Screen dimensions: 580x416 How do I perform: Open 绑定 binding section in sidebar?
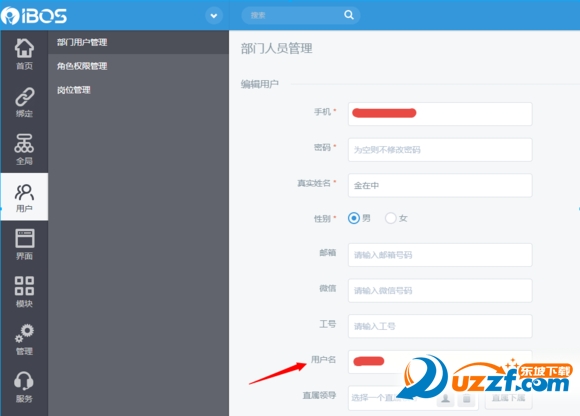(24, 102)
